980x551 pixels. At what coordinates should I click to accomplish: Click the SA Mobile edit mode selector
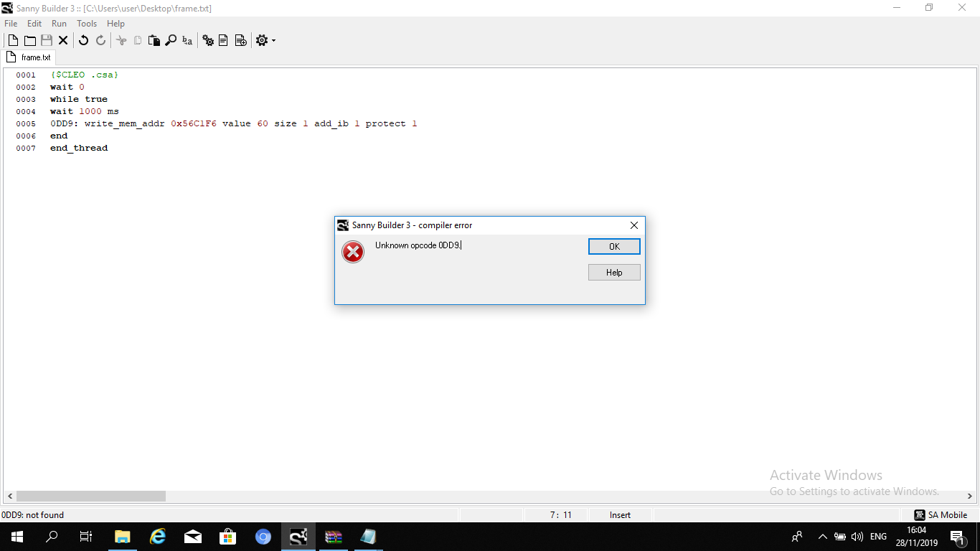pos(941,514)
